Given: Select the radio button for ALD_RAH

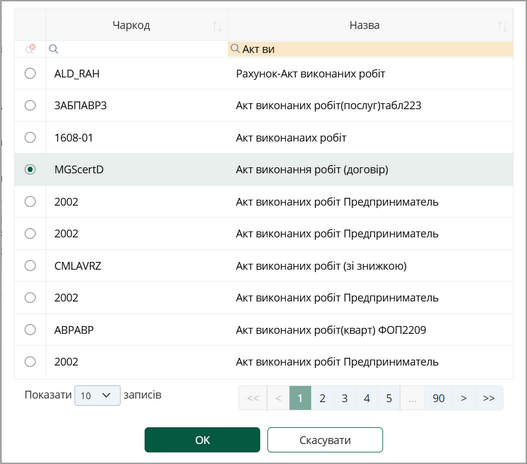Looking at the screenshot, I should tap(30, 73).
